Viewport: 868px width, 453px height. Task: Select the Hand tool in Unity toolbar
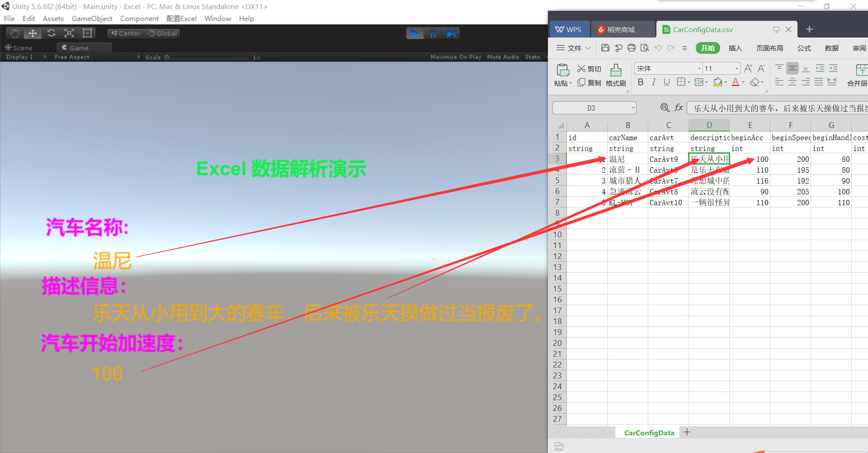click(x=15, y=33)
